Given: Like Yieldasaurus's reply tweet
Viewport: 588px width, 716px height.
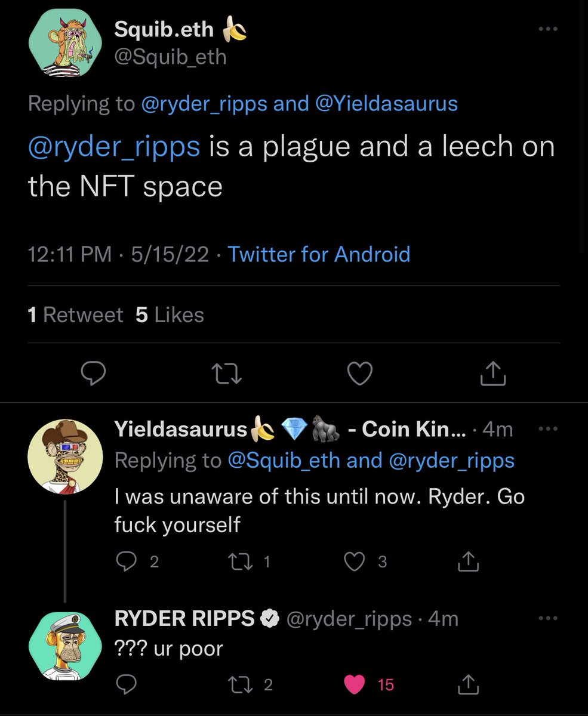Looking at the screenshot, I should 356,561.
